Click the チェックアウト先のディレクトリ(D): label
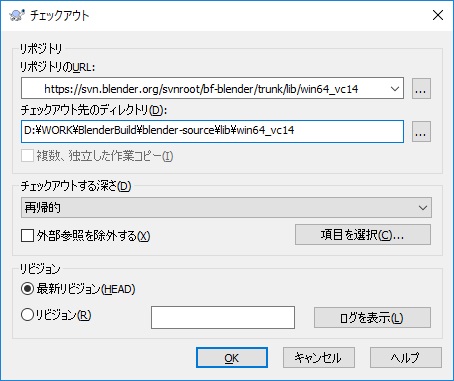This screenshot has height=381, width=454. pos(94,110)
